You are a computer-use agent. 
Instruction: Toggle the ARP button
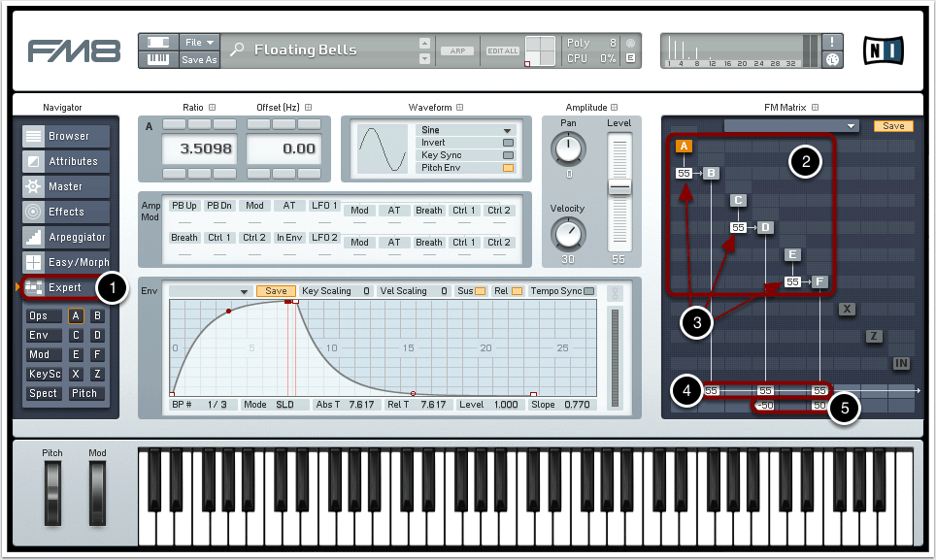[458, 50]
